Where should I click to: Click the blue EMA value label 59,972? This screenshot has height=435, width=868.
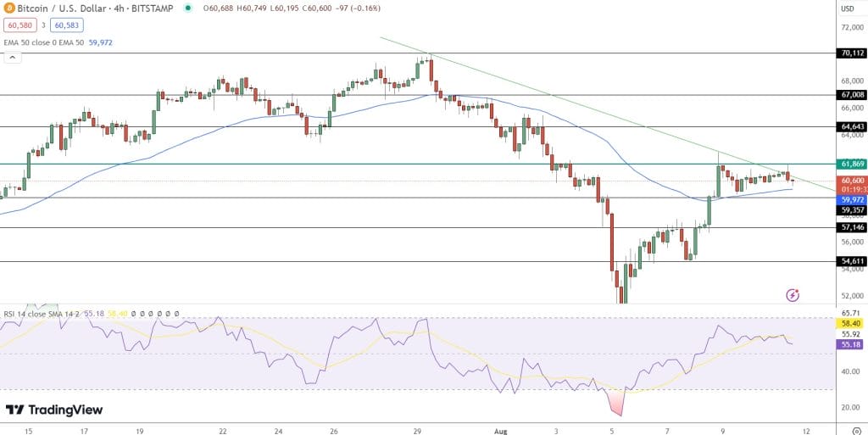851,200
